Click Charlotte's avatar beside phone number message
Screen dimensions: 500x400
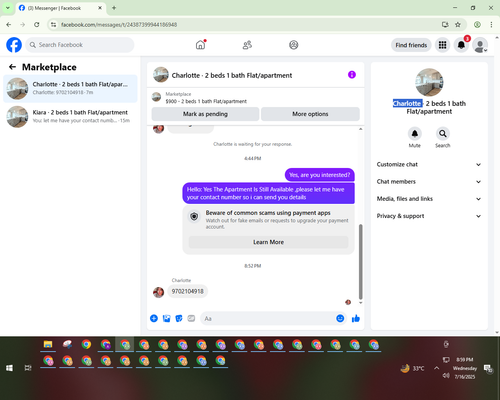(x=158, y=292)
